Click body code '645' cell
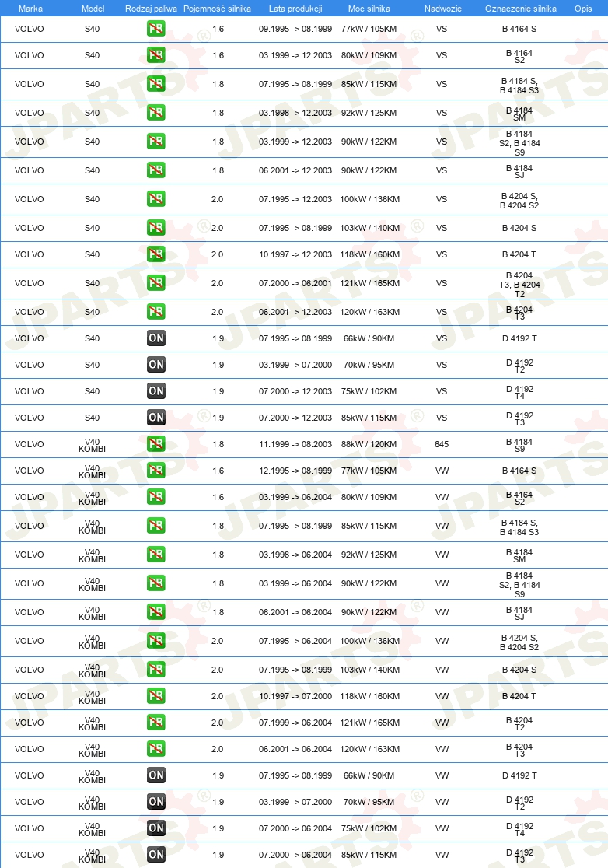The height and width of the screenshot is (868, 608). tap(442, 444)
